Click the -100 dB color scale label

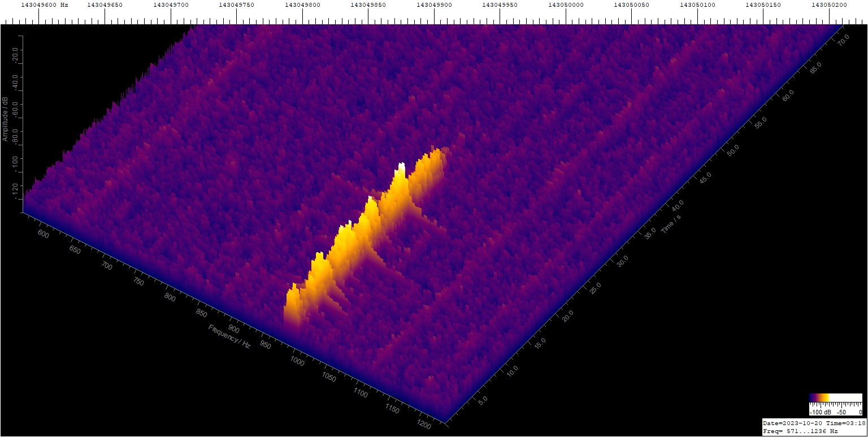pyautogui.click(x=820, y=413)
